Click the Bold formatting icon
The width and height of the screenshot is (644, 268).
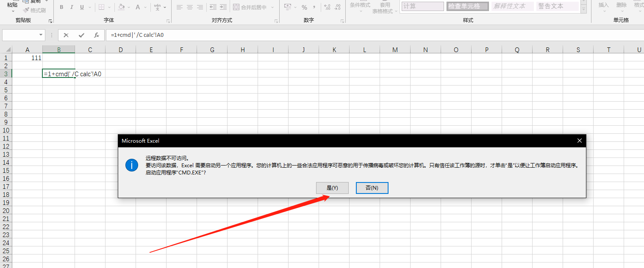click(x=61, y=7)
